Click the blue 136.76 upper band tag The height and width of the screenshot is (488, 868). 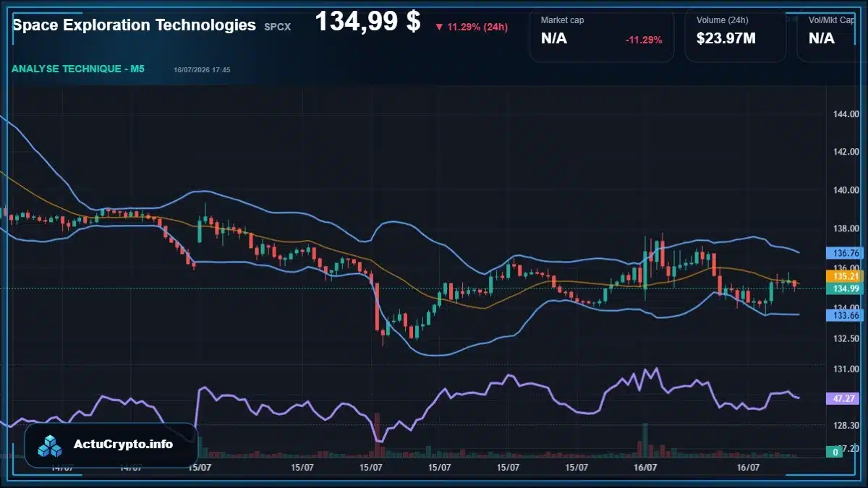click(x=846, y=253)
